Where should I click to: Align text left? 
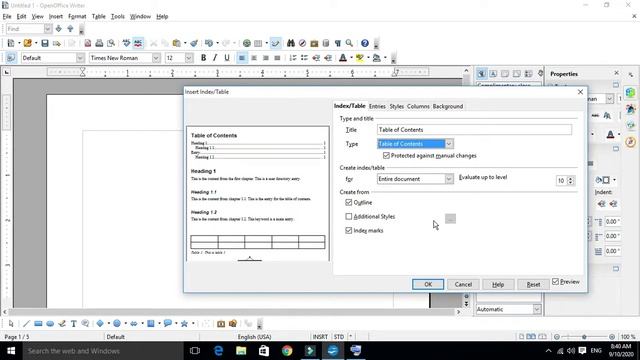[242, 58]
